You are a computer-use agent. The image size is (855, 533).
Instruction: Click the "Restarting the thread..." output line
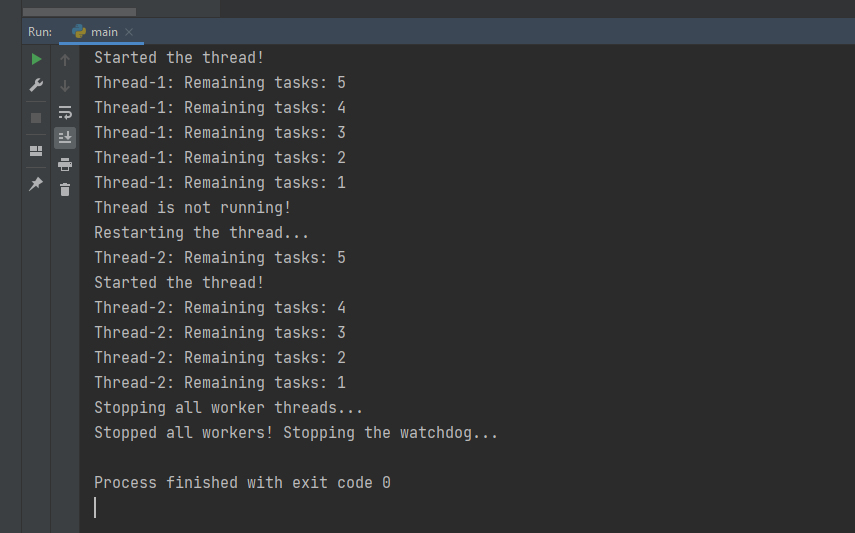(x=202, y=233)
